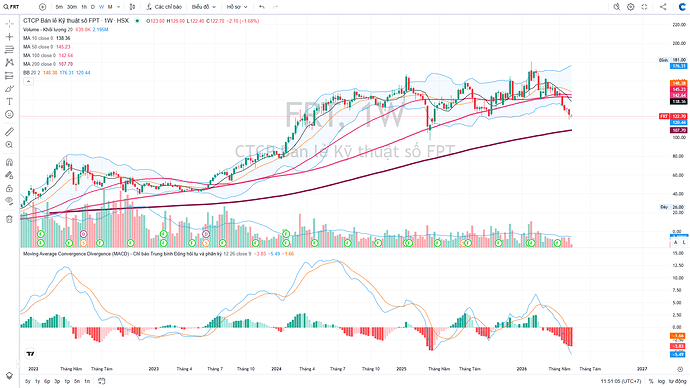Switch to the daily D timeframe
Screen dimensions: 690x388
(93, 7)
